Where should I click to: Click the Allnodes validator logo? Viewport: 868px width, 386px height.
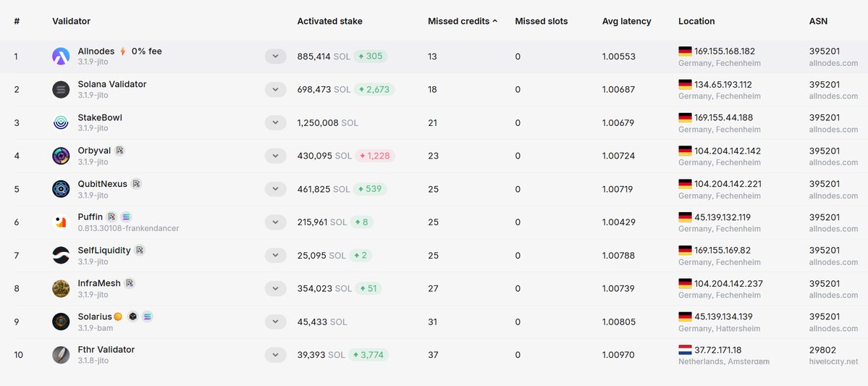pos(61,56)
